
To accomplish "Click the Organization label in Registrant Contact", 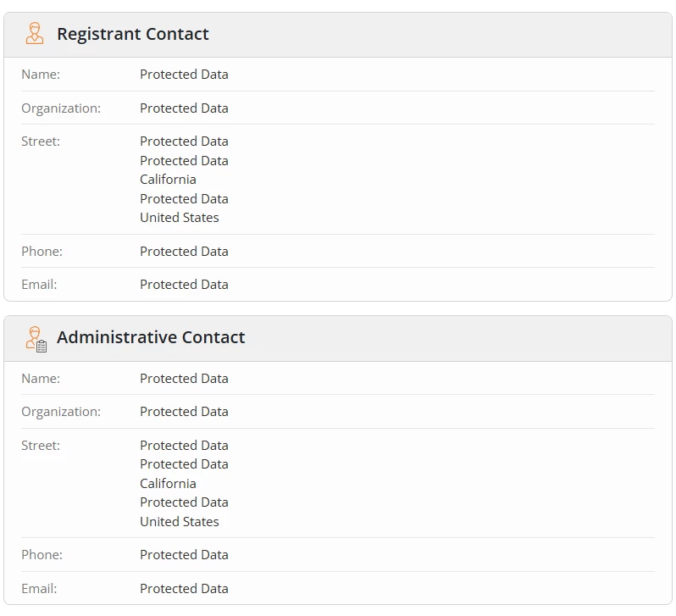I will point(61,108).
